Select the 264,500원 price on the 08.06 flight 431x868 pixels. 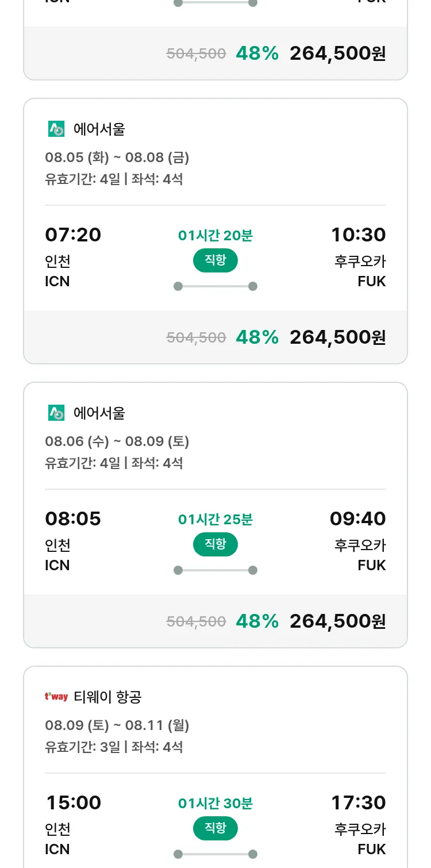point(337,621)
